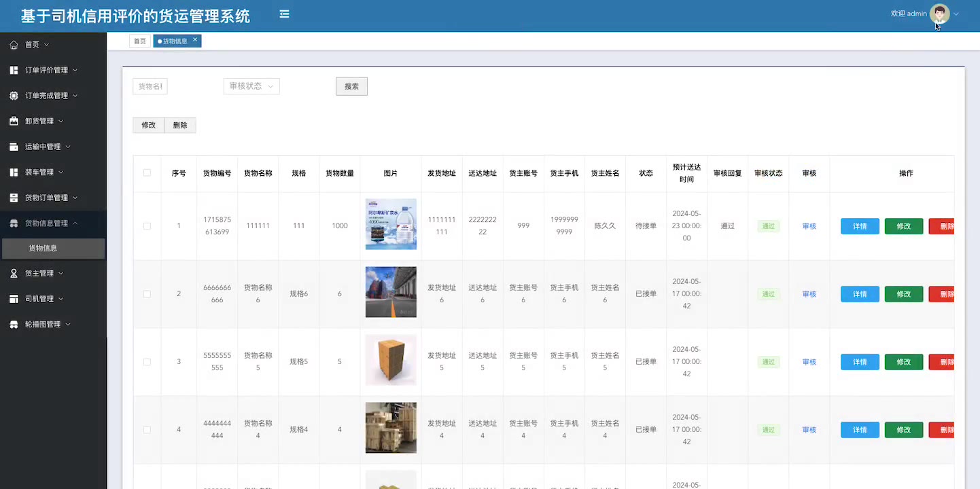Viewport: 980px width, 489px height.
Task: Click the 货物订单管理 sidebar icon
Action: (14, 198)
